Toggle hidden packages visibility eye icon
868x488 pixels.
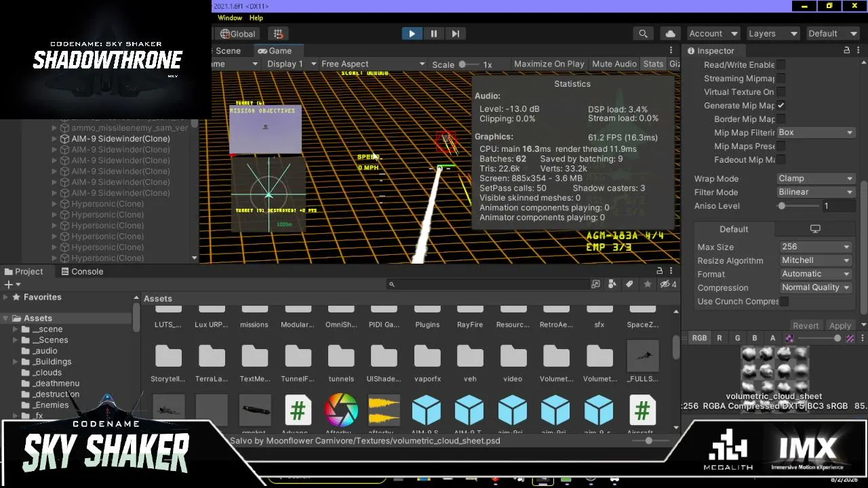coord(668,285)
